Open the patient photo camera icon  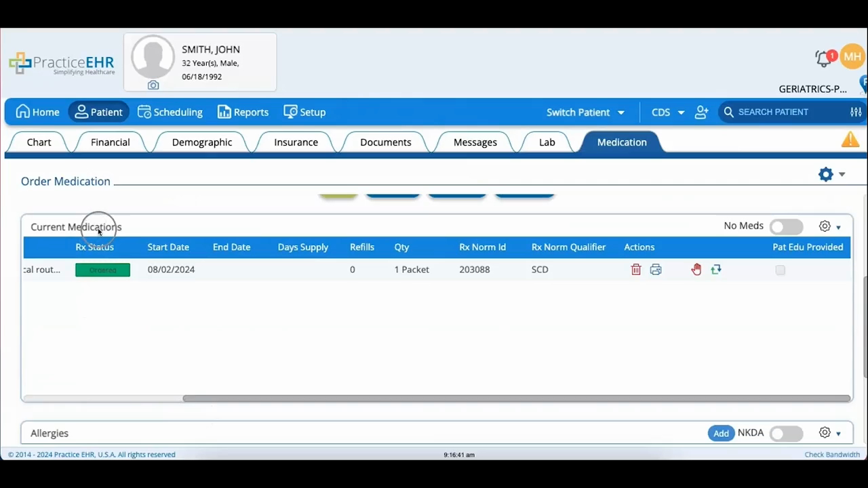(153, 85)
